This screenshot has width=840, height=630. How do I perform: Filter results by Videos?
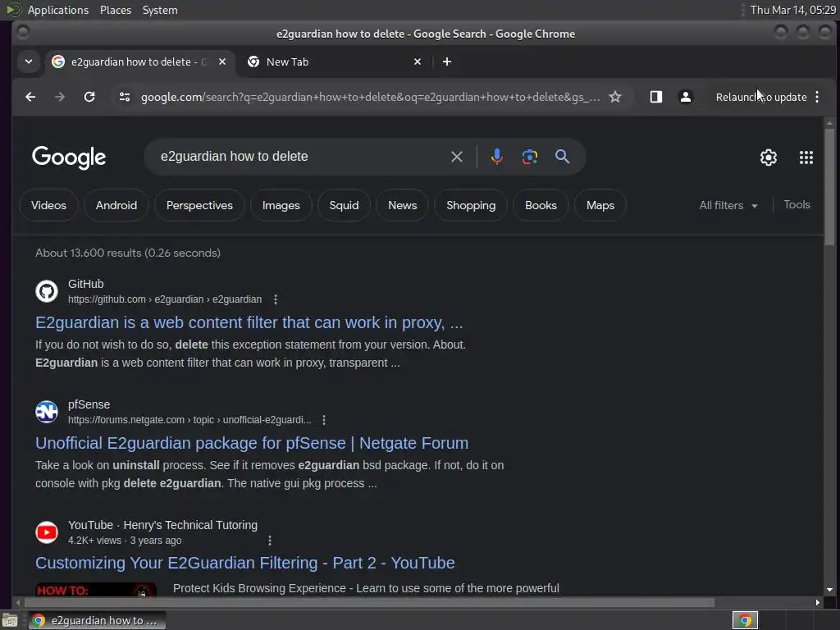point(48,205)
